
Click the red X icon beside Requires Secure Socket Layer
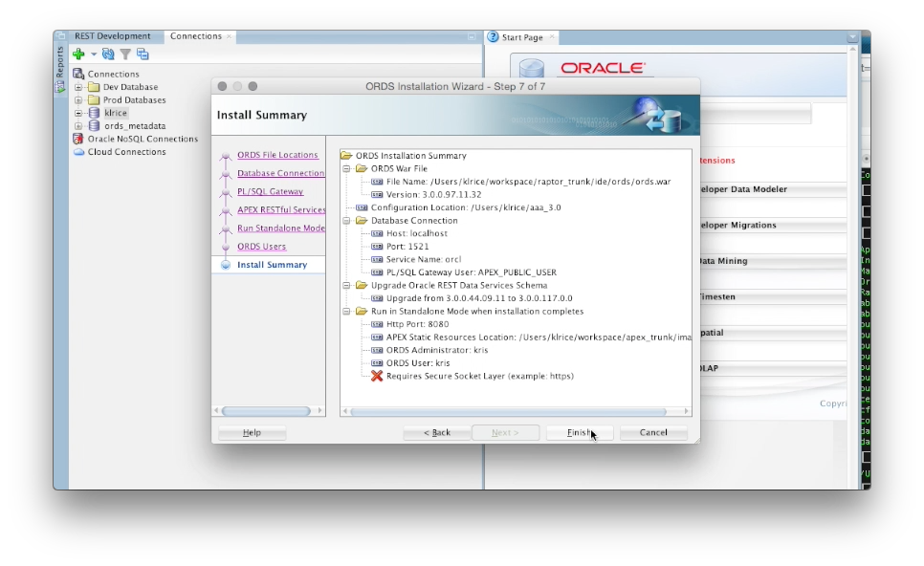pos(377,376)
